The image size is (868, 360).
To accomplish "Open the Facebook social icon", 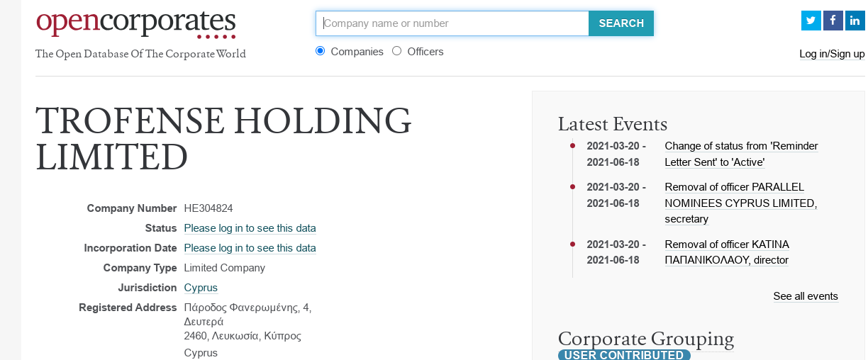I will (x=833, y=21).
